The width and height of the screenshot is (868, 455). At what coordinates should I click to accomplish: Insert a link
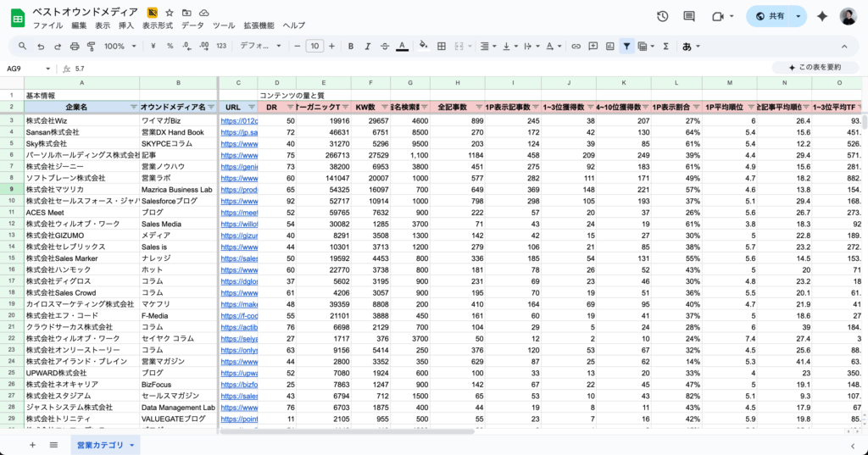point(576,47)
